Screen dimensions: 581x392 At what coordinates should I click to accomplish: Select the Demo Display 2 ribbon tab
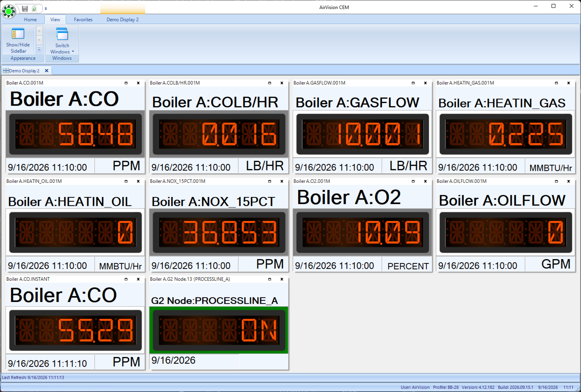tap(123, 20)
